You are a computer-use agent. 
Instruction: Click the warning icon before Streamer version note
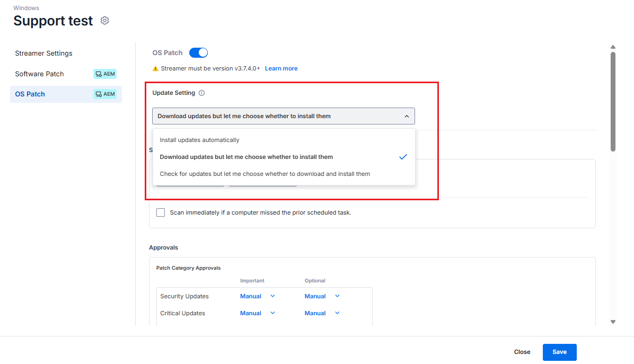[155, 69]
